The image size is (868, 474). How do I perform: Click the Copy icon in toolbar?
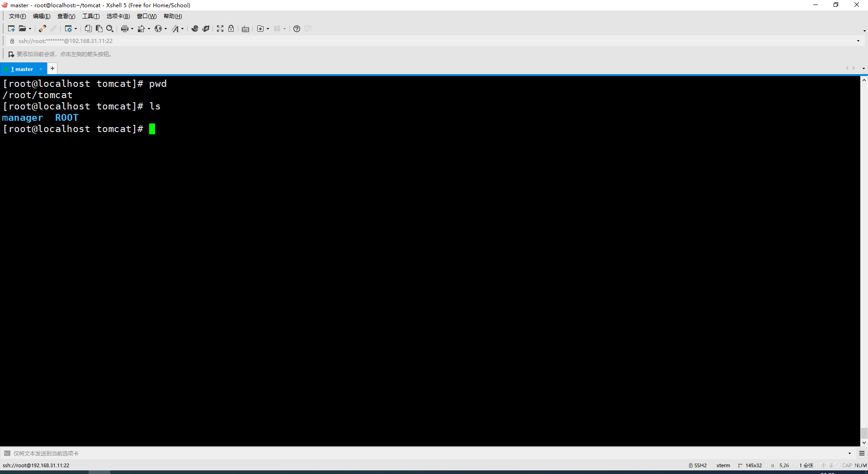click(88, 28)
